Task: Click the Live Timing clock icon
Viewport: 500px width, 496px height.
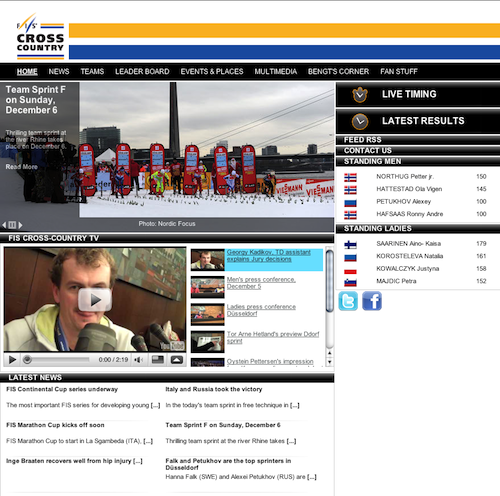Action: click(360, 95)
